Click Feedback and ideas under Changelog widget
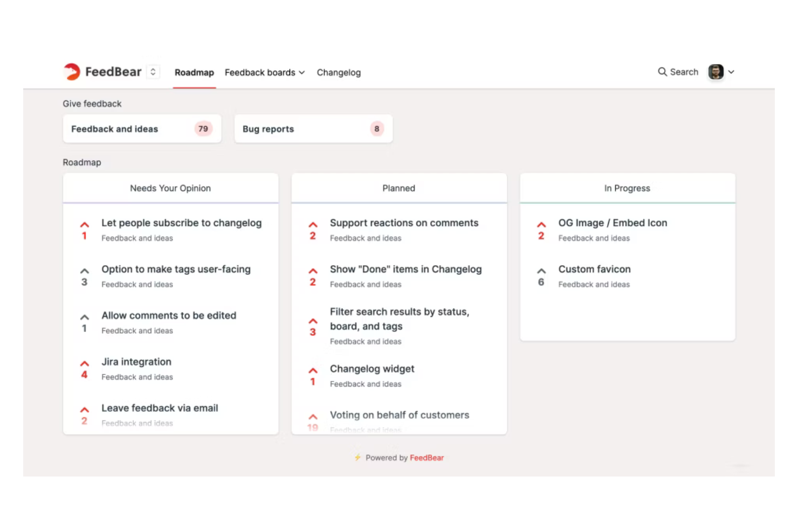 [x=366, y=384]
